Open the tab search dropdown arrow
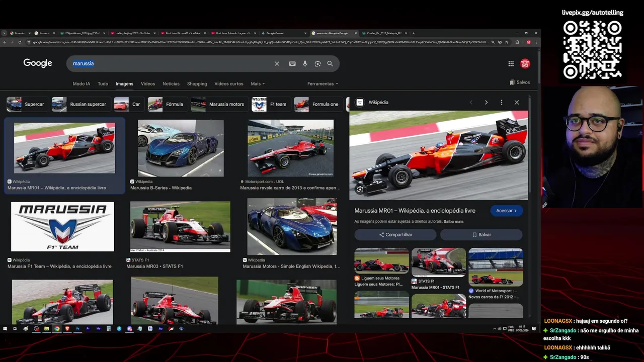The height and width of the screenshot is (362, 644). (x=5, y=33)
